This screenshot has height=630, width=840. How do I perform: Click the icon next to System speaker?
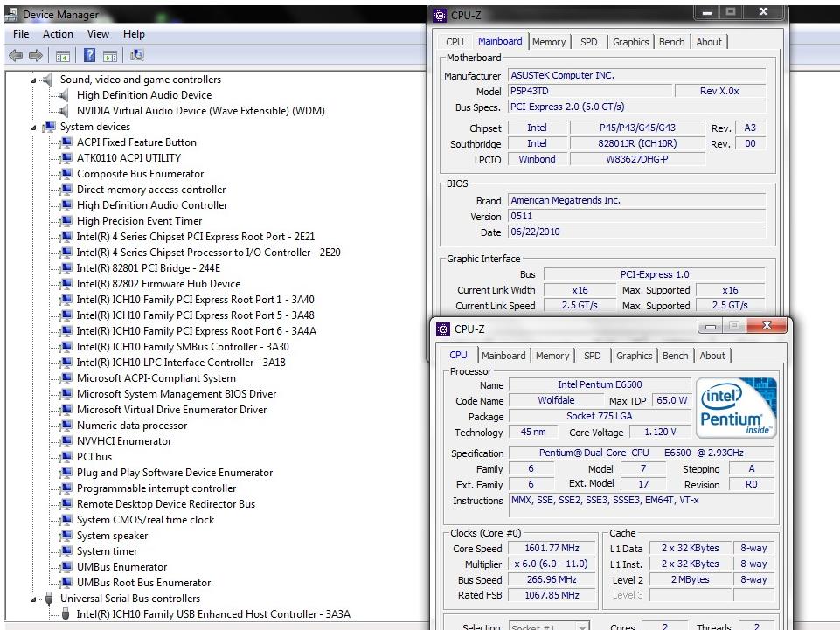tap(66, 536)
